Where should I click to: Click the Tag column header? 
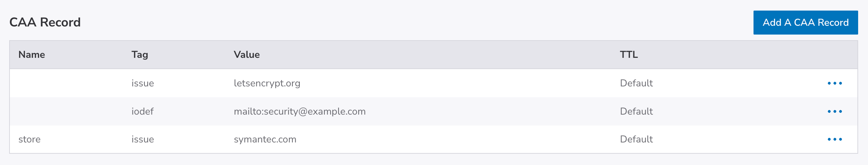point(140,55)
